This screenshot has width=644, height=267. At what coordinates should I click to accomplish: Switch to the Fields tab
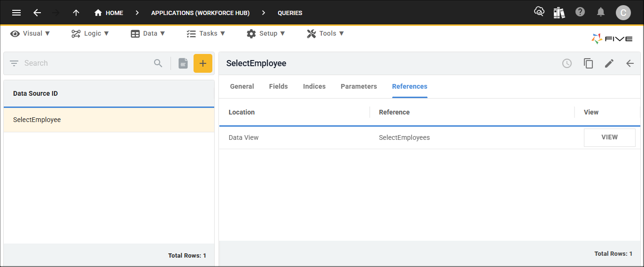(279, 86)
